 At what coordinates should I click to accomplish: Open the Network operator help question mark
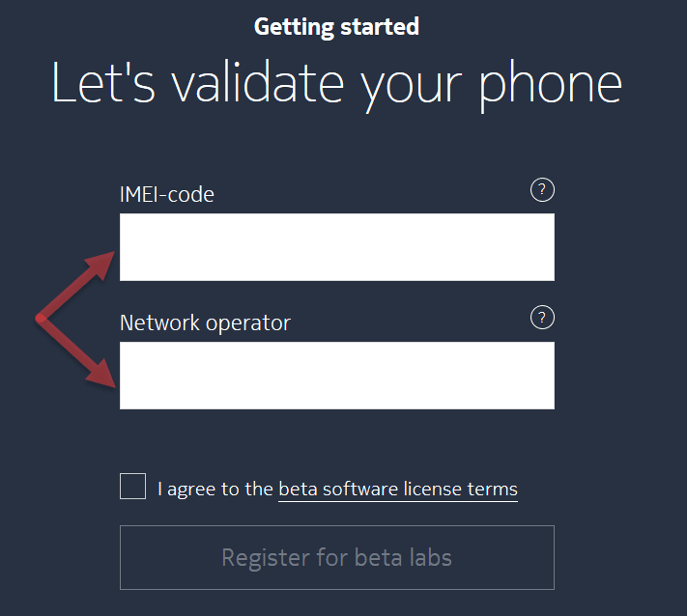click(543, 318)
